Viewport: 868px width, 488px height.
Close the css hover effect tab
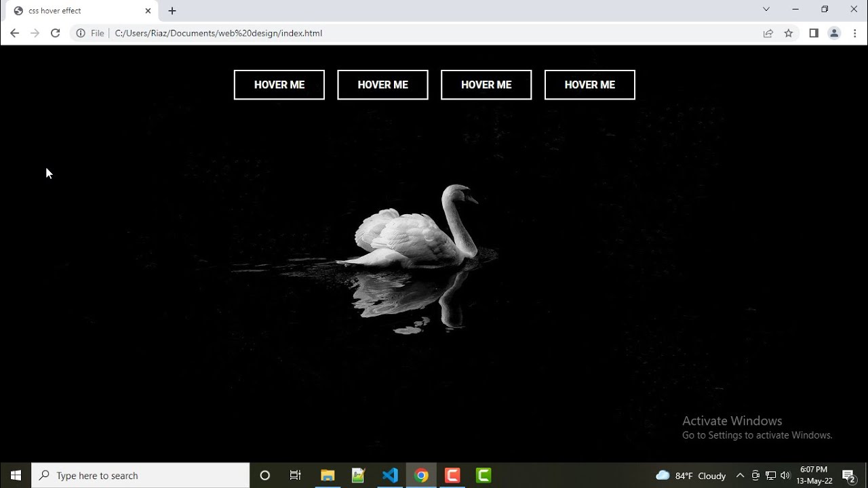pyautogui.click(x=148, y=11)
